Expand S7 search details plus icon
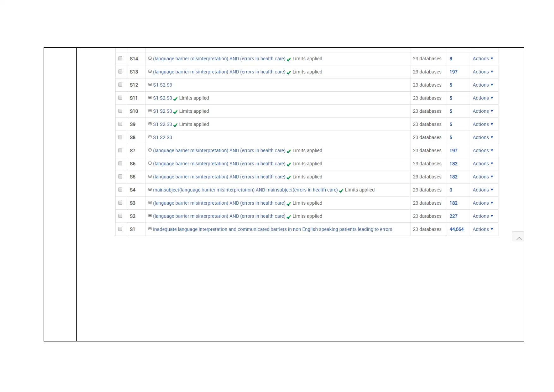 click(x=150, y=150)
